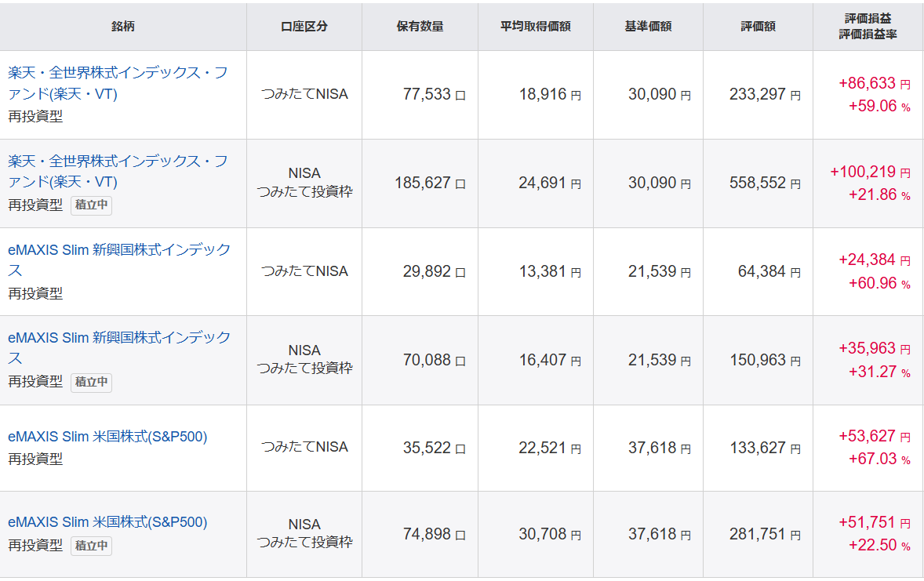Image resolution: width=924 pixels, height=581 pixels.
Task: Open 楽天・VT fund link marked 積立中
Action: coord(118,162)
